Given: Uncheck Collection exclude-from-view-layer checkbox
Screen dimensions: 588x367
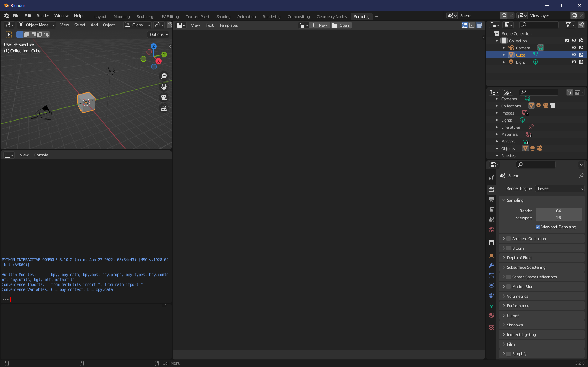Looking at the screenshot, I should tap(567, 41).
